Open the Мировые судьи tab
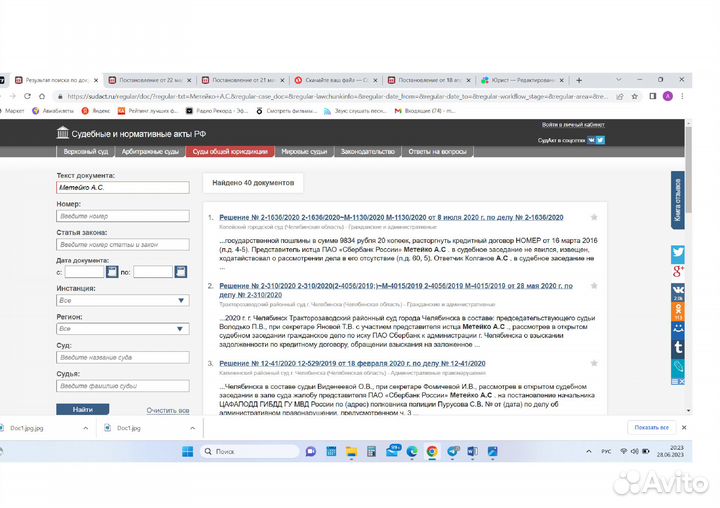The width and height of the screenshot is (720, 508). click(x=304, y=151)
